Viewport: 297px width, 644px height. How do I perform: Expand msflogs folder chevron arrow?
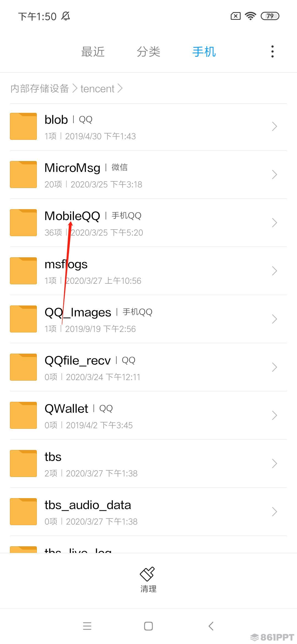(x=274, y=271)
